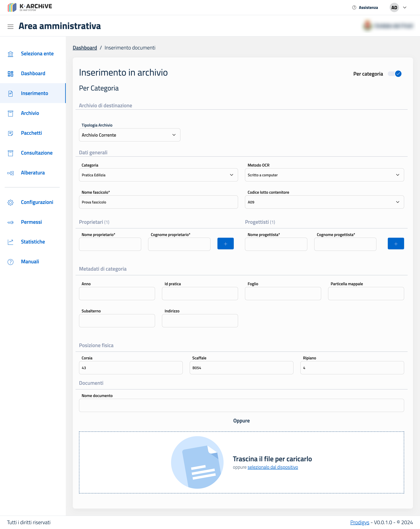
Task: Click the Dashboard breadcrumb link
Action: pyautogui.click(x=85, y=48)
